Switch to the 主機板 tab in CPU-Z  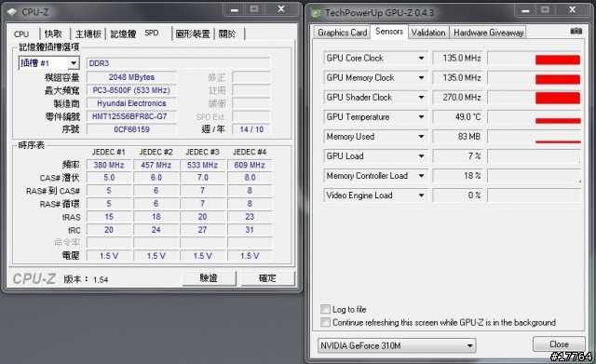click(x=88, y=34)
